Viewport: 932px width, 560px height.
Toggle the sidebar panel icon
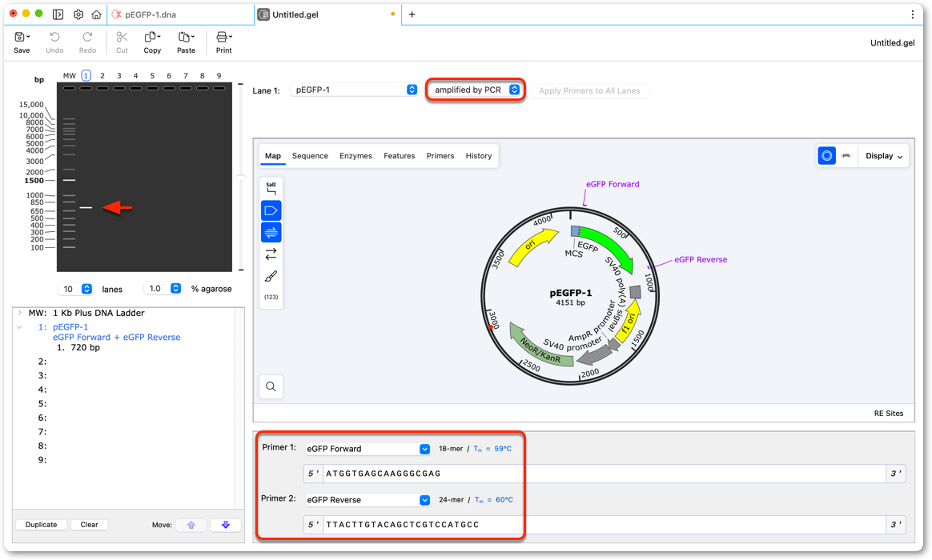pyautogui.click(x=58, y=14)
